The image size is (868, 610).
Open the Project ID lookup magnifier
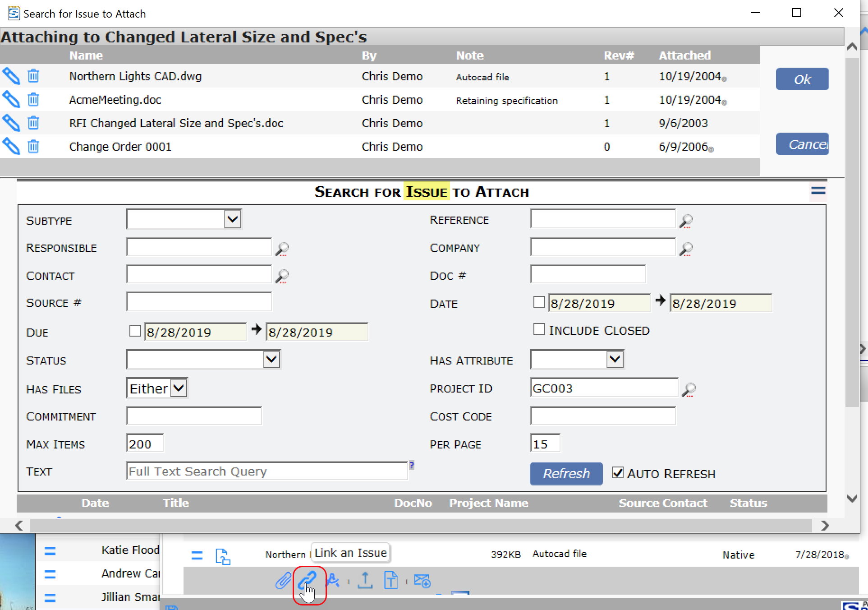point(689,389)
